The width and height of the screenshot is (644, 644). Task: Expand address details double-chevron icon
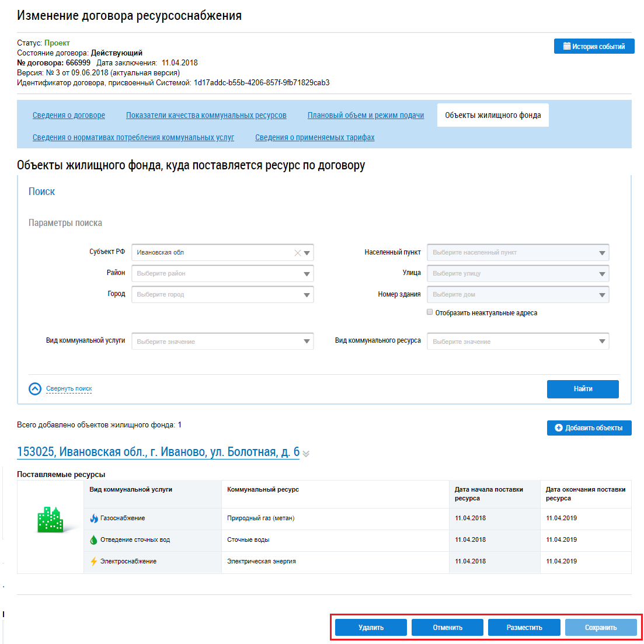pos(306,454)
